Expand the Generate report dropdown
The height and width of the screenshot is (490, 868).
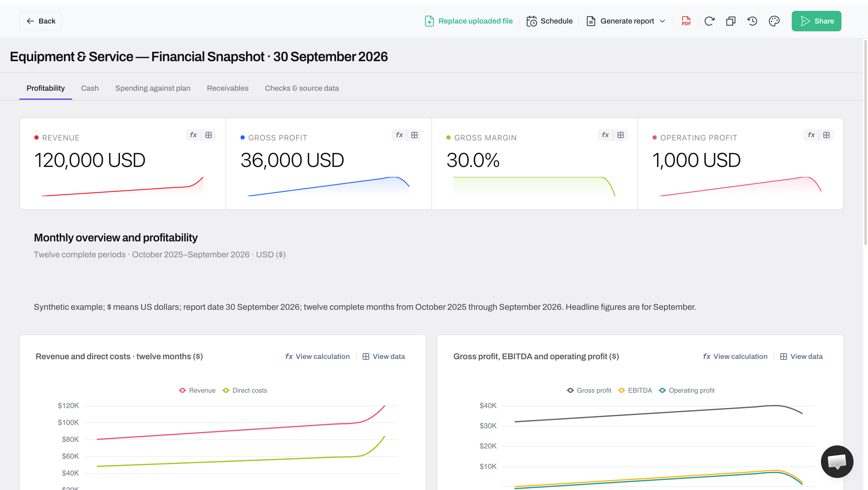coord(626,21)
